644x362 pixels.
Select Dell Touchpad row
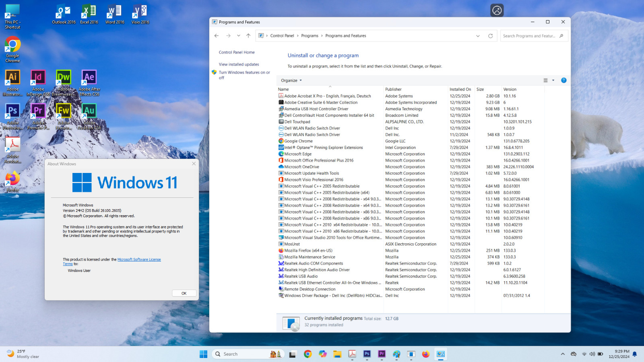coord(411,122)
